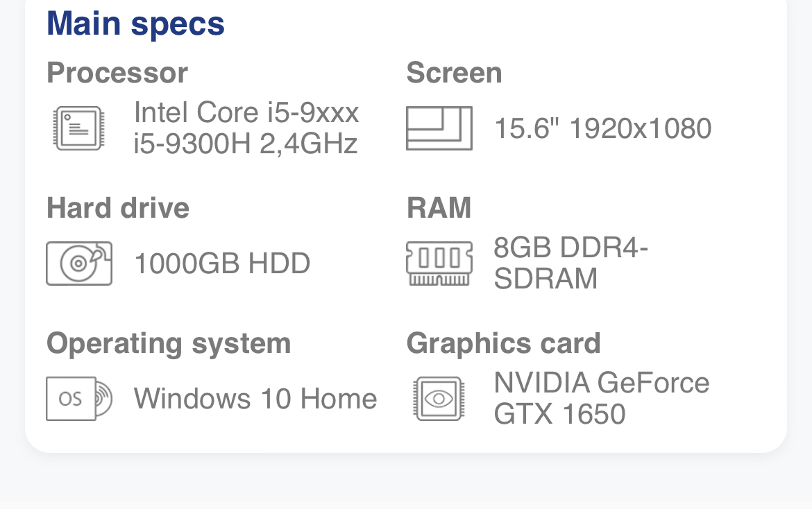Click the Operating system label

pyautogui.click(x=169, y=343)
